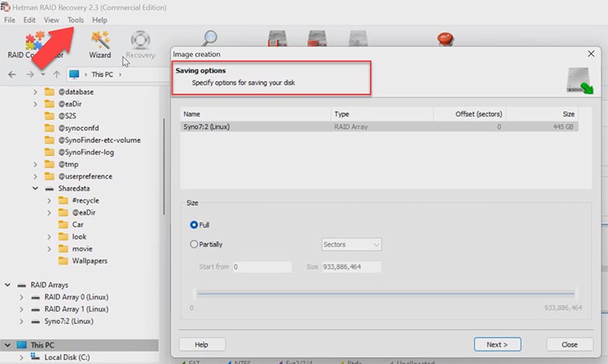Viewport: 608px width, 364px height.
Task: Click the Offset (sectors) column header
Action: (x=469, y=114)
